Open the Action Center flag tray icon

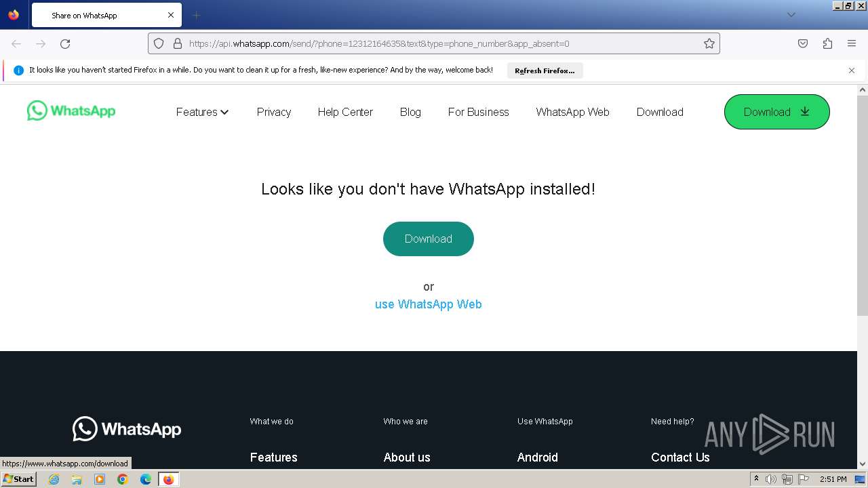(803, 479)
